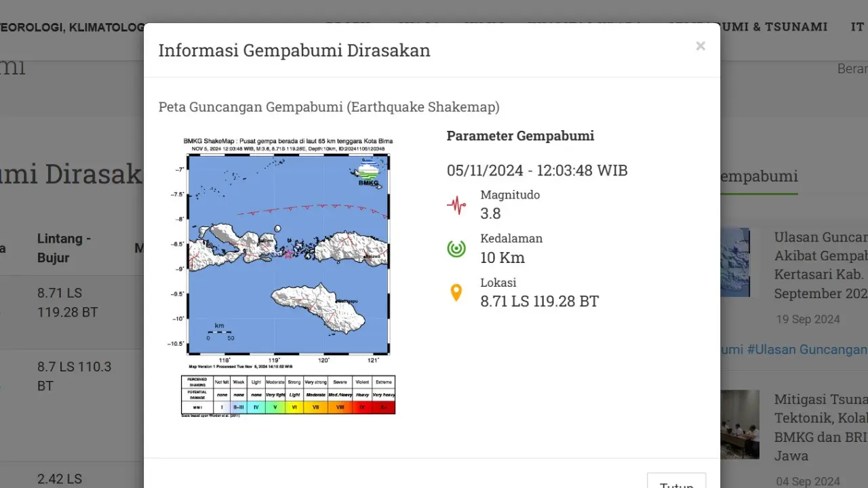
Task: Select the Parameter Gempabumi heading
Action: (x=520, y=136)
